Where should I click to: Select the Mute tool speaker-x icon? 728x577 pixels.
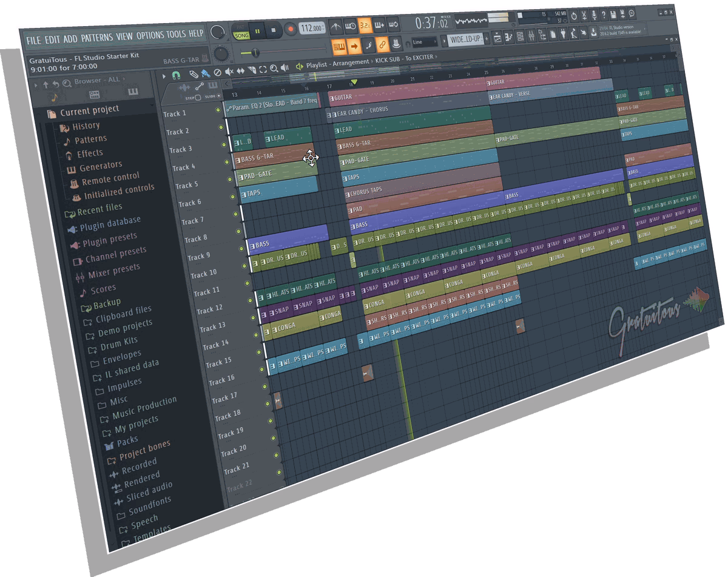(x=229, y=71)
